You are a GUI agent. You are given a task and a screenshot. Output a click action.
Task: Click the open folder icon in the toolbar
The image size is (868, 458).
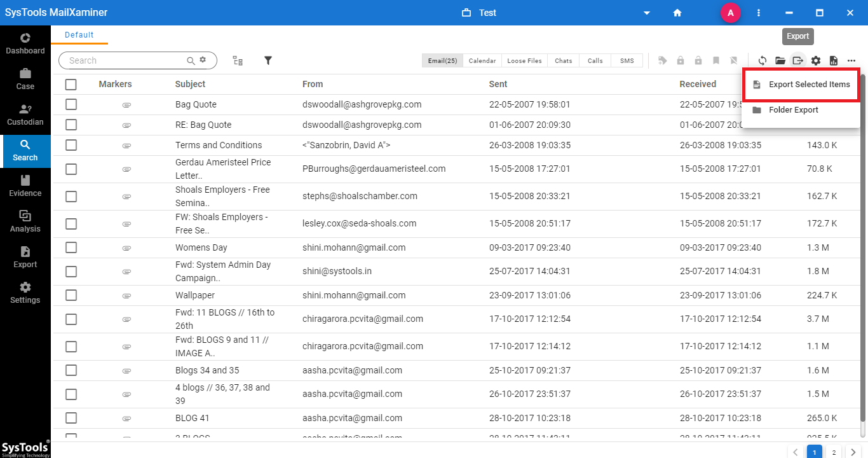click(x=780, y=60)
